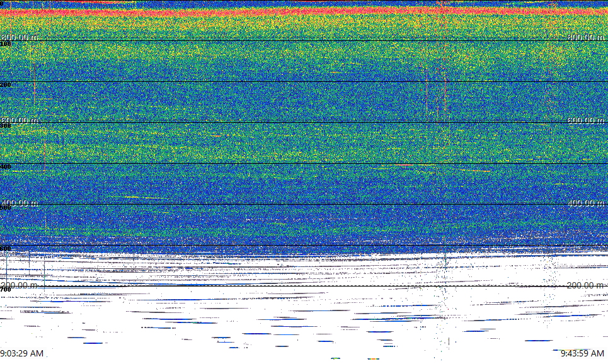This screenshot has width=608, height=364.
Task: Select the 600.00 m label on right edge
Action: pos(585,120)
